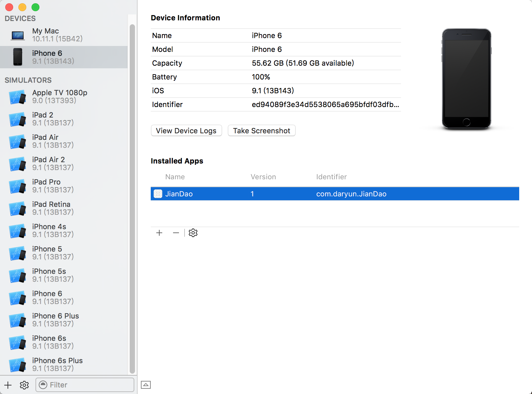Image resolution: width=532 pixels, height=394 pixels.
Task: Click Take Screenshot button
Action: click(261, 131)
